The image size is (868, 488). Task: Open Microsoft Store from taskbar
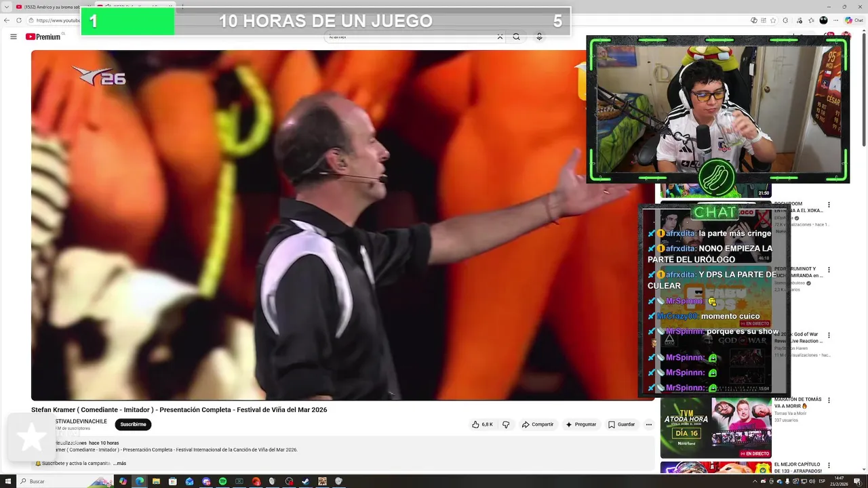pos(173,481)
